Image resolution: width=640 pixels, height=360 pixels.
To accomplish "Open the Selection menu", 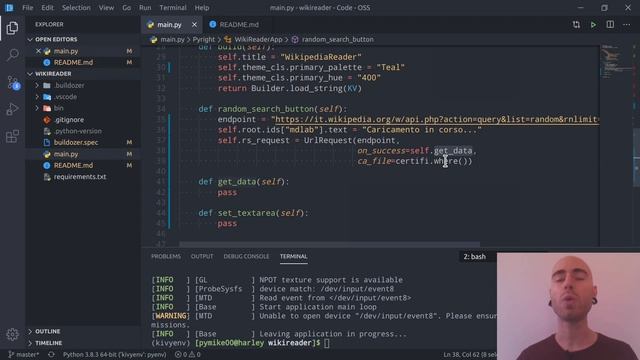I will (x=76, y=8).
